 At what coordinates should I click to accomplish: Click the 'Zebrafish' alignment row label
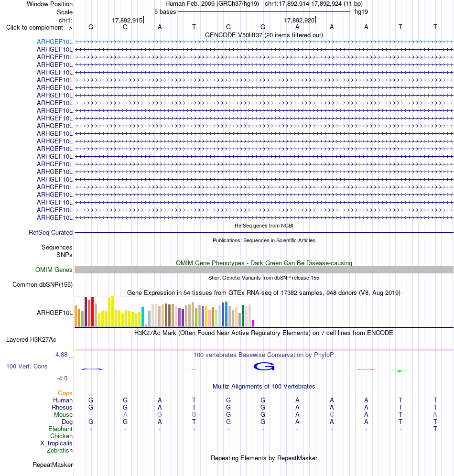point(60,451)
